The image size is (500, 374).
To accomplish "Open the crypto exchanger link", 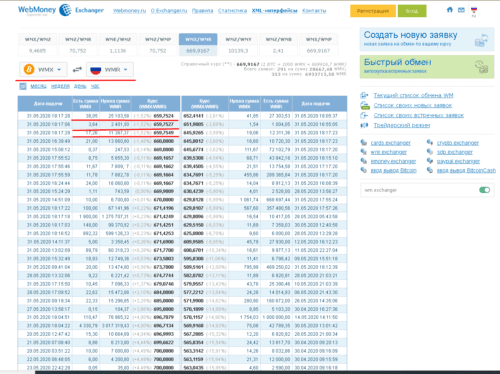I will 458,143.
